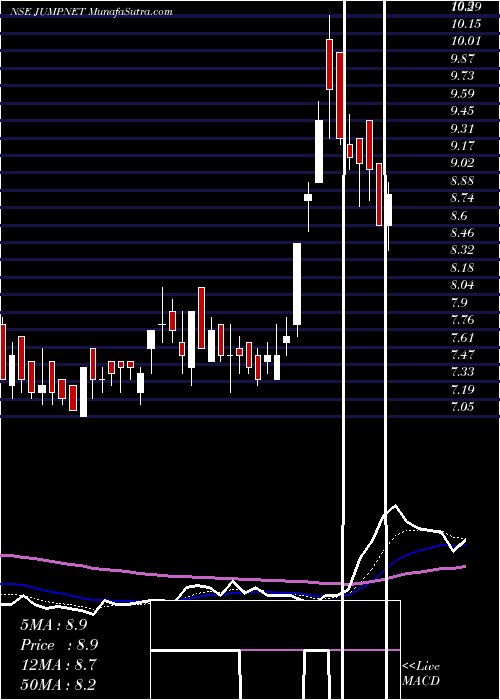Click the 8.74 price axis label
Screen dimensions: 500x700
click(x=462, y=198)
